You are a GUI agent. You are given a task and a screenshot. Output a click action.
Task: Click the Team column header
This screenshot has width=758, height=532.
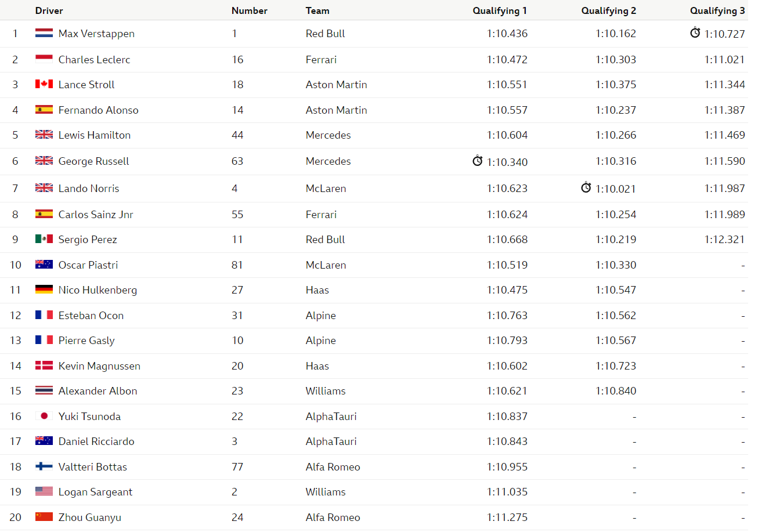317,10
